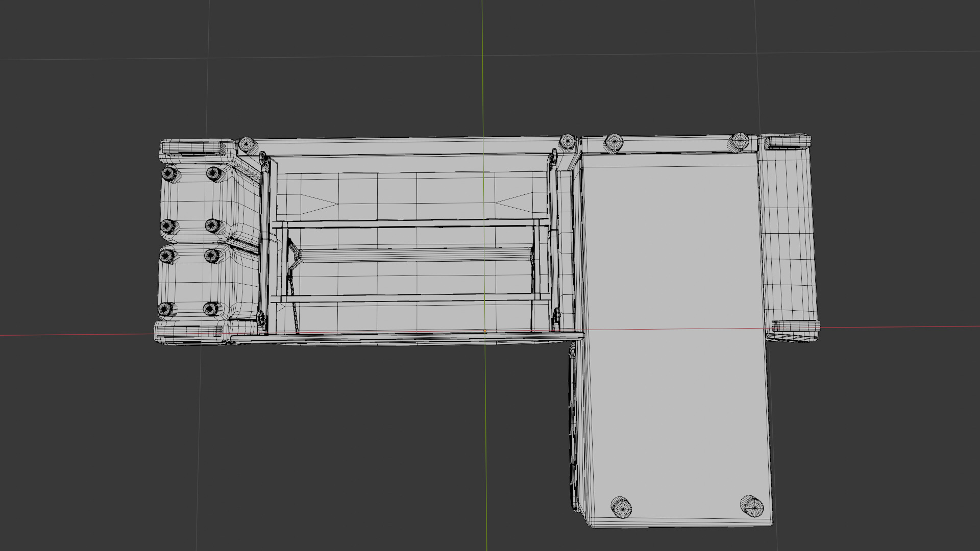The image size is (980, 551).
Task: Select lowest right screw on left padded block
Action: point(211,309)
